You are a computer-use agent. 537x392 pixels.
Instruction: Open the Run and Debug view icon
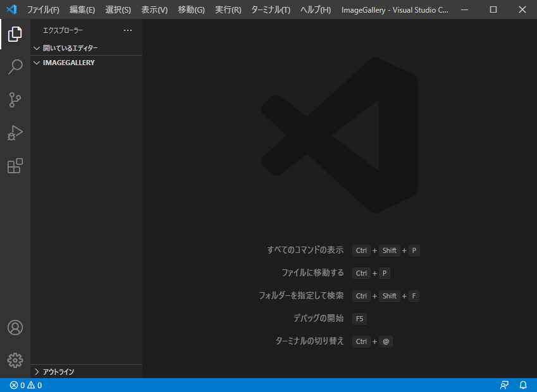[15, 133]
